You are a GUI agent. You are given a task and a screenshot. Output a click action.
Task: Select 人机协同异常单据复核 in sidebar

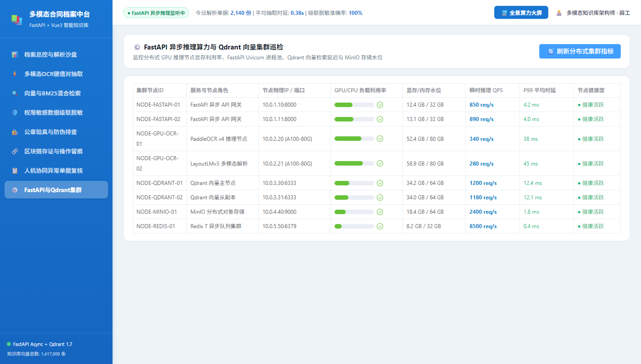[x=56, y=171]
